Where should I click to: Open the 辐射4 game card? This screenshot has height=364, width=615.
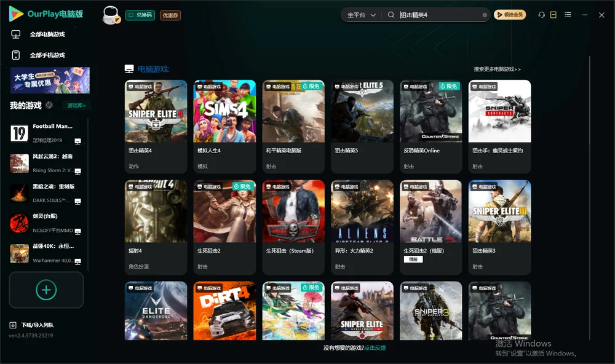pos(156,227)
